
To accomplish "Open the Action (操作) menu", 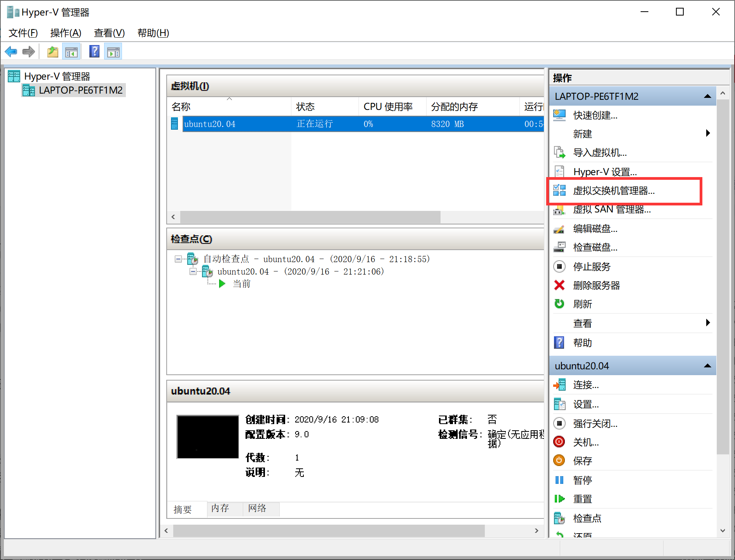I will [66, 33].
